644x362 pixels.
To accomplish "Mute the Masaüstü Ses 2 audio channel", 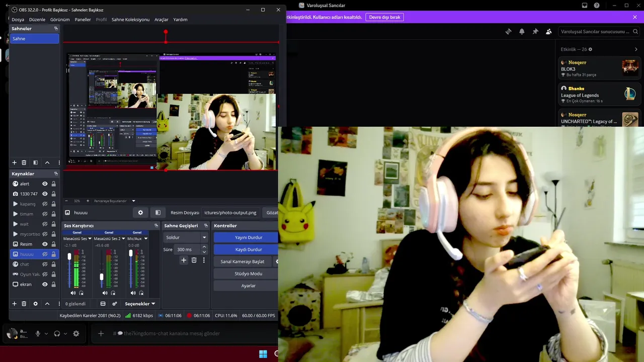I will coord(105,293).
